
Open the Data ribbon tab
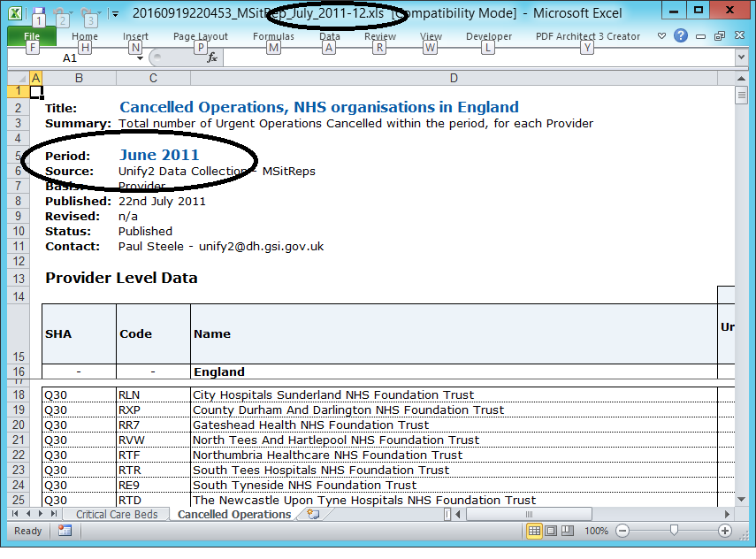point(329,36)
